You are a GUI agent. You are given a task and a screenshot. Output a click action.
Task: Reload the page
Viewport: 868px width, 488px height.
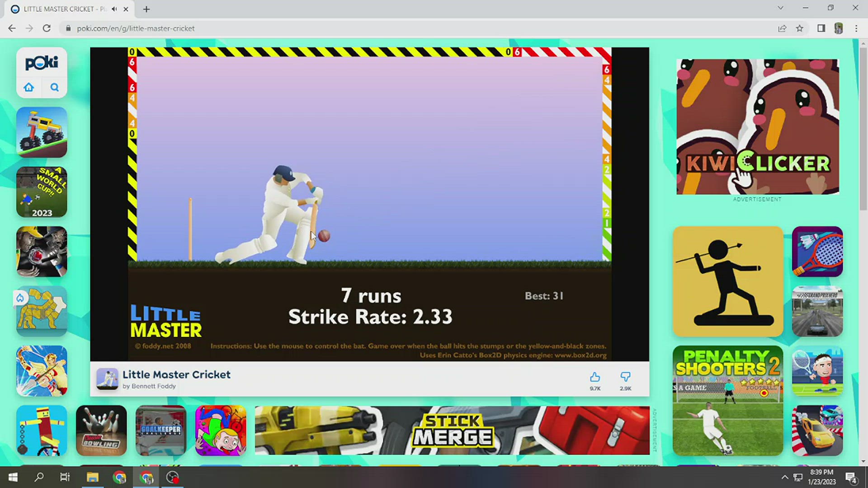point(47,28)
